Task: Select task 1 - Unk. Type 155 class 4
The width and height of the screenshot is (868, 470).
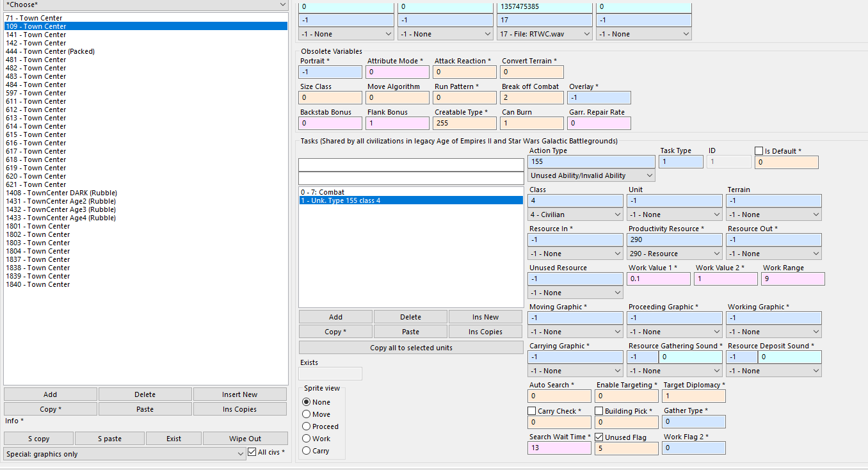Action: click(411, 200)
